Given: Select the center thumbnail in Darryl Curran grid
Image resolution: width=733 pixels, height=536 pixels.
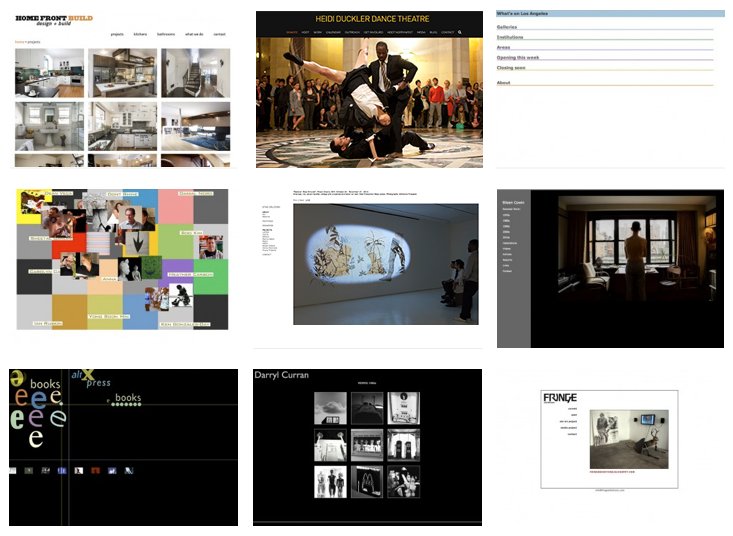Looking at the screenshot, I should pyautogui.click(x=367, y=444).
